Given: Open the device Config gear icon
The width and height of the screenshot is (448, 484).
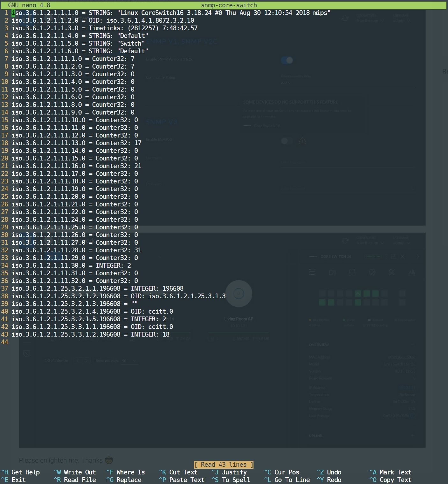Looking at the screenshot, I should 372,272.
